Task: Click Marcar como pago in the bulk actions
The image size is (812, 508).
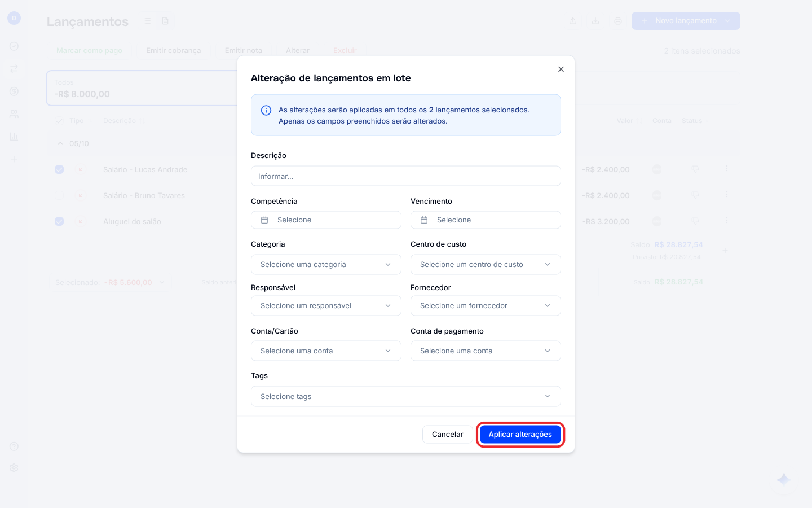Action: (89, 51)
